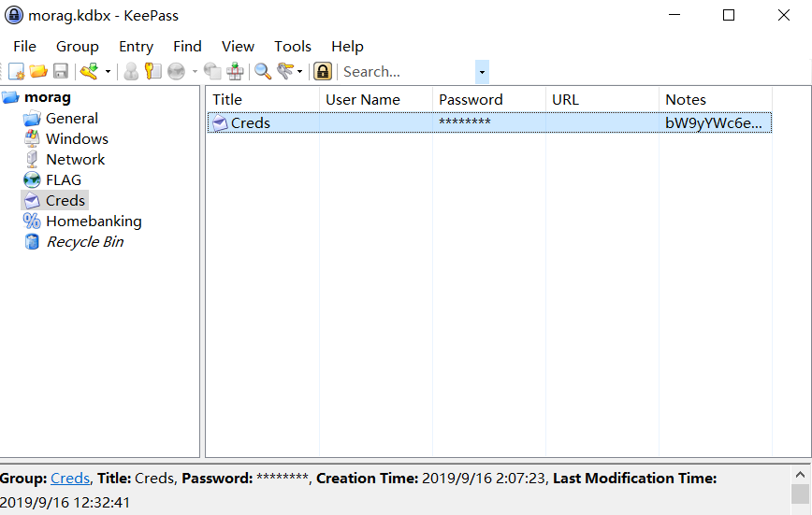Image resolution: width=812 pixels, height=515 pixels.
Task: Click the Windows group flag icon
Action: pos(32,139)
